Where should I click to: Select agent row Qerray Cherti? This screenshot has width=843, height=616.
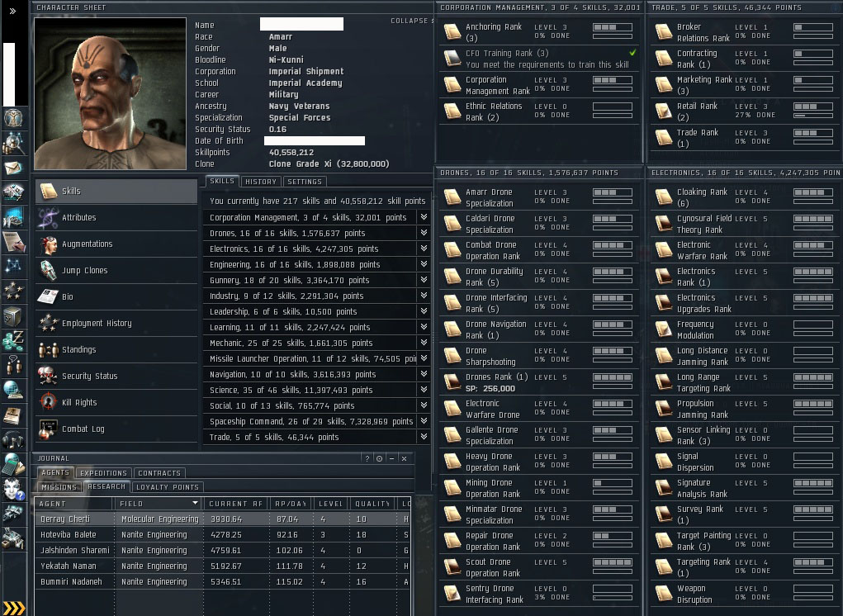pos(223,519)
